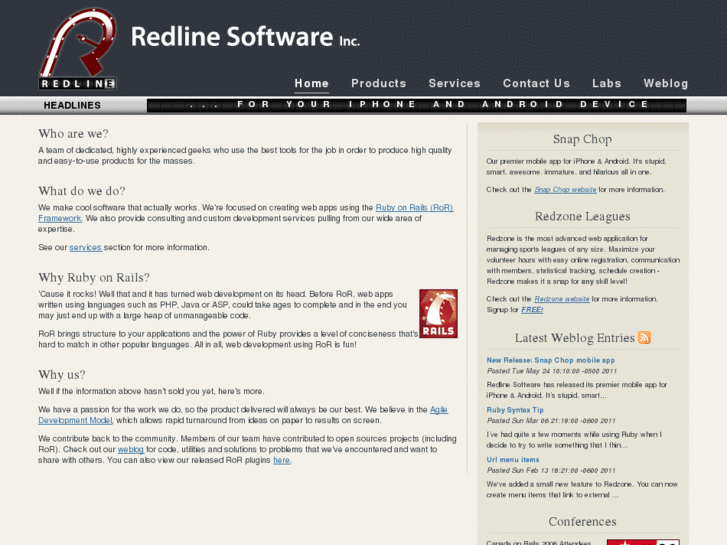This screenshot has height=545, width=727.
Task: Click 'Posted Sun Mar 06' date line
Action: click(551, 420)
